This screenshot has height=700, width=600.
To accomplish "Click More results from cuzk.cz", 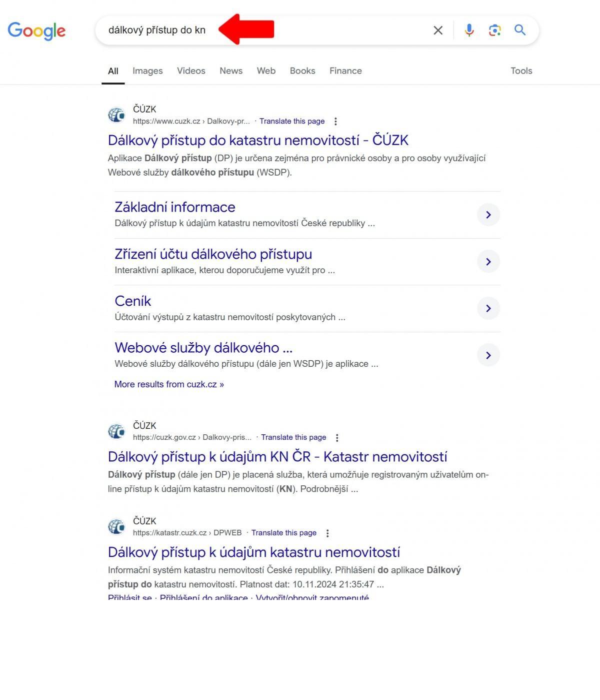I will 169,384.
